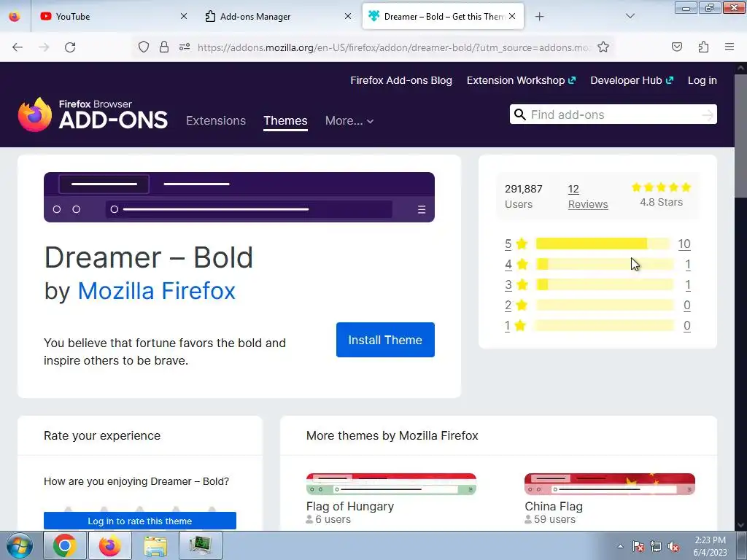Save page to Pocket

point(676,47)
